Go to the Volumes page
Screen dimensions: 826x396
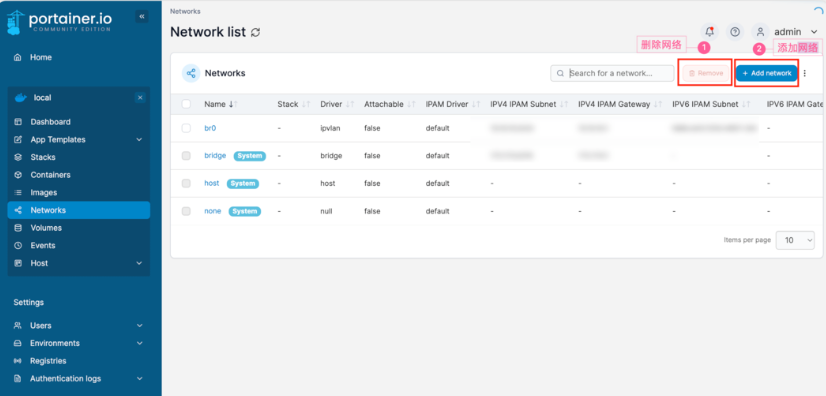tap(46, 228)
